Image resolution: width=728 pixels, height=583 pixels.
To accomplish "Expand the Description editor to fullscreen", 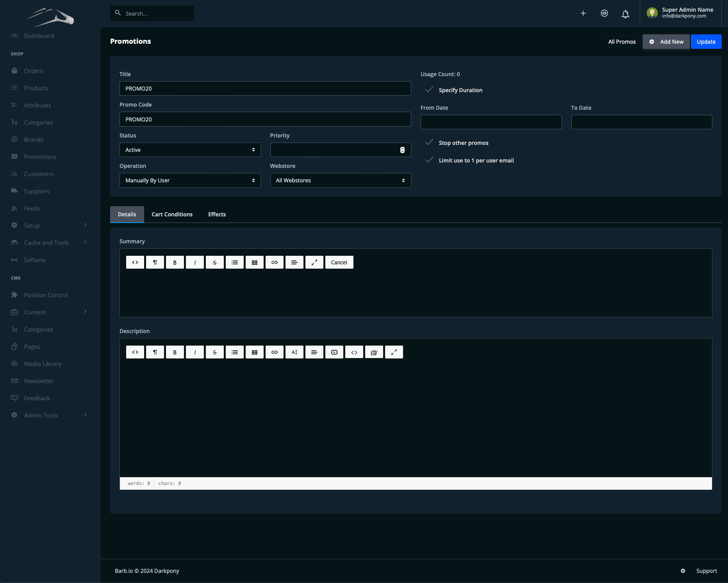I will pos(394,352).
